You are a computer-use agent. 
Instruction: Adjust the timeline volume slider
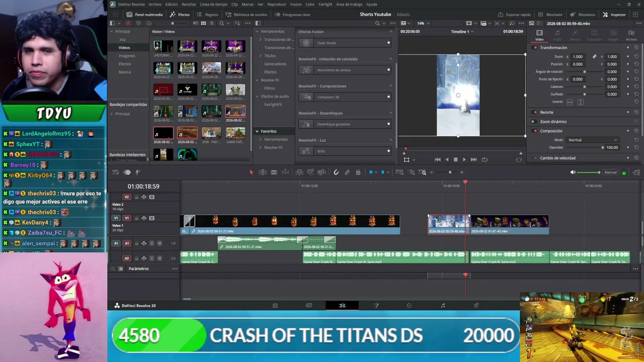(x=590, y=172)
